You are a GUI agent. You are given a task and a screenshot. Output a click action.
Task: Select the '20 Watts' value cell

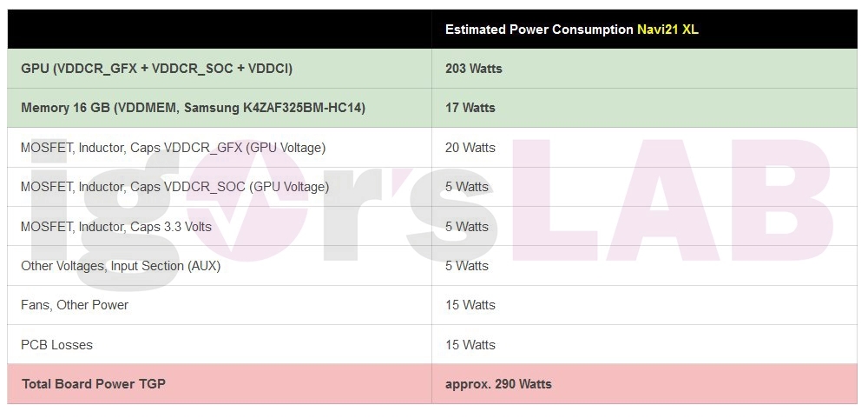coord(470,148)
